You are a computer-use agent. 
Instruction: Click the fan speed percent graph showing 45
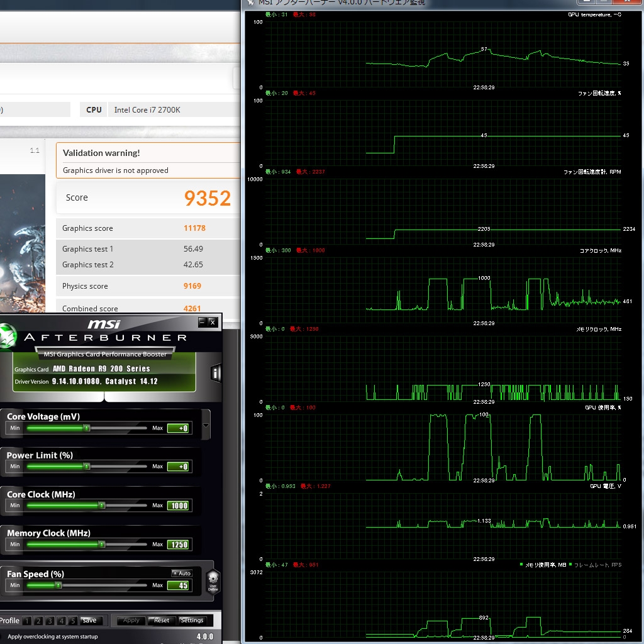tap(443, 133)
